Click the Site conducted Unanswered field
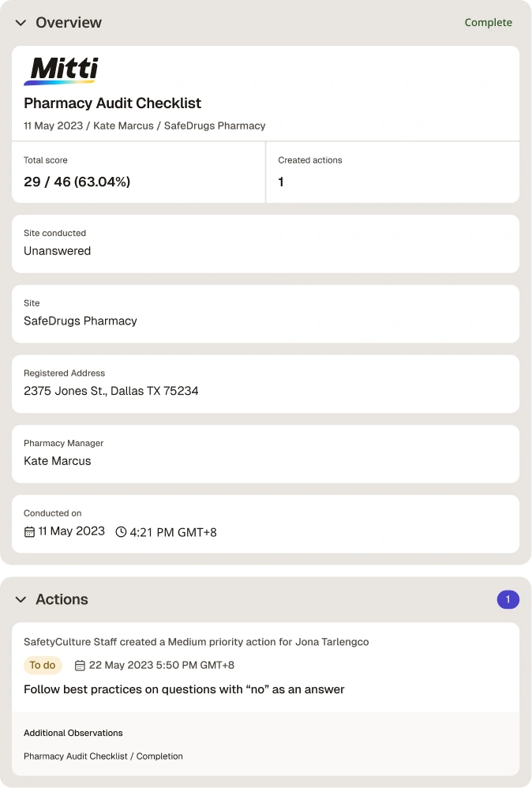 [266, 244]
